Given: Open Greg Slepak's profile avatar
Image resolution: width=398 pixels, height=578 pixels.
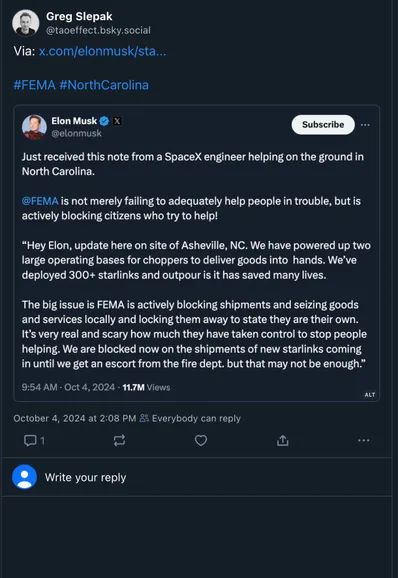Looking at the screenshot, I should (26, 23).
